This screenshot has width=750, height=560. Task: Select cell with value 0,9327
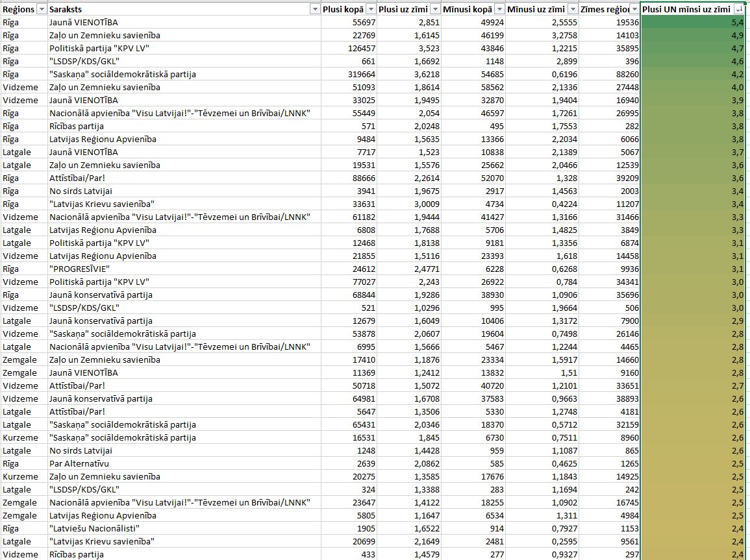(542, 554)
